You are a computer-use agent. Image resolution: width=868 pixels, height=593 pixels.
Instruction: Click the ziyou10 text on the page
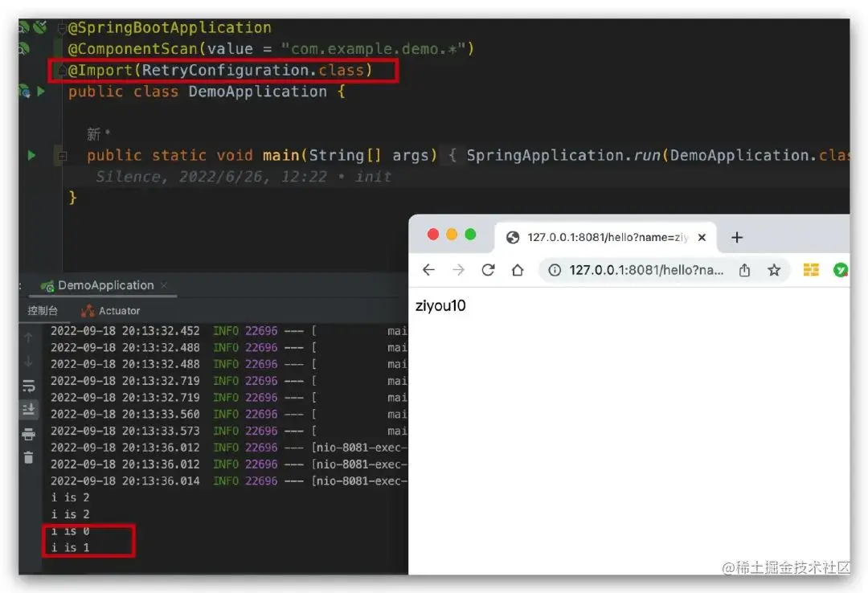coord(440,305)
